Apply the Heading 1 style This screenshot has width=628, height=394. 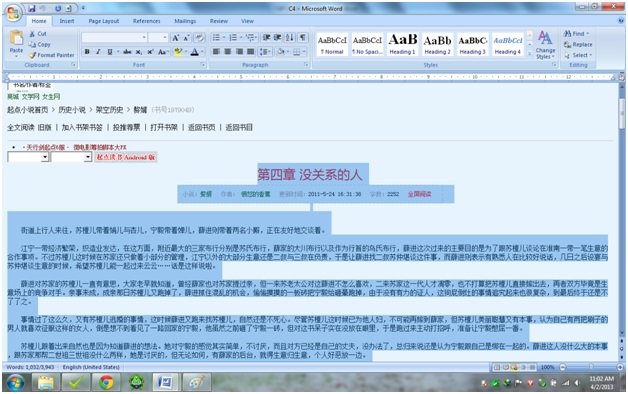pos(403,44)
